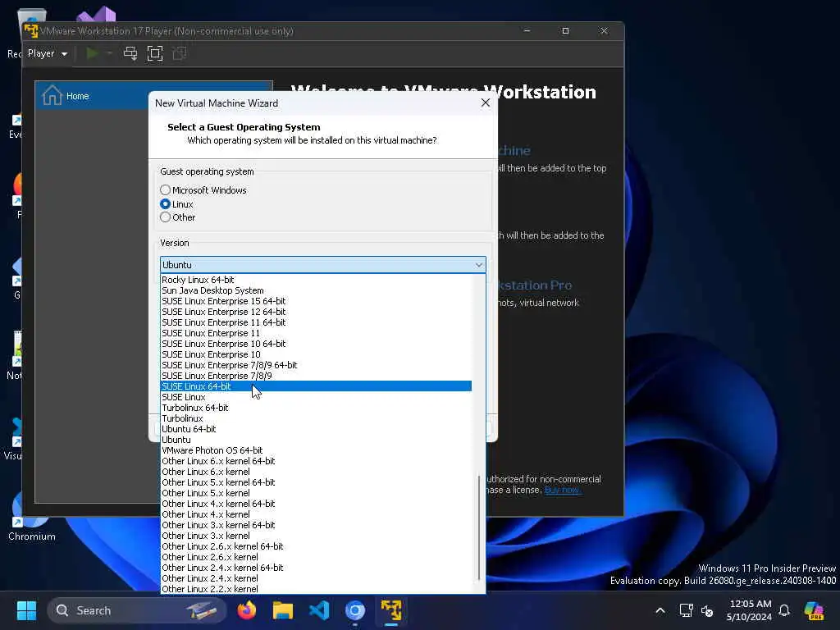Open the clock showing 12:05 AM
Viewport: 840px width, 630px height.
click(750, 610)
